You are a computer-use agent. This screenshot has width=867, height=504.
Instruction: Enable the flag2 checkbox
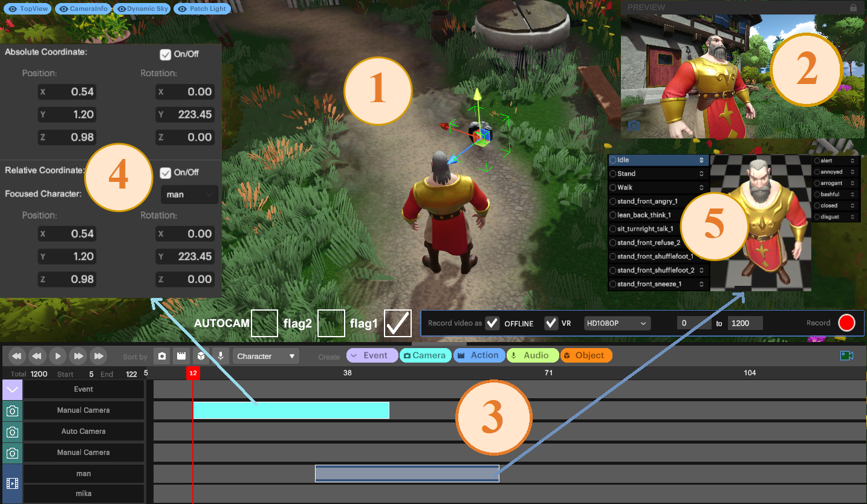coord(331,323)
